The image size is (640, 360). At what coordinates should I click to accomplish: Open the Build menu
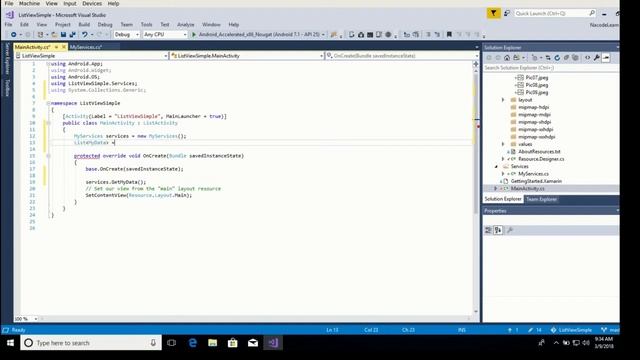84,25
